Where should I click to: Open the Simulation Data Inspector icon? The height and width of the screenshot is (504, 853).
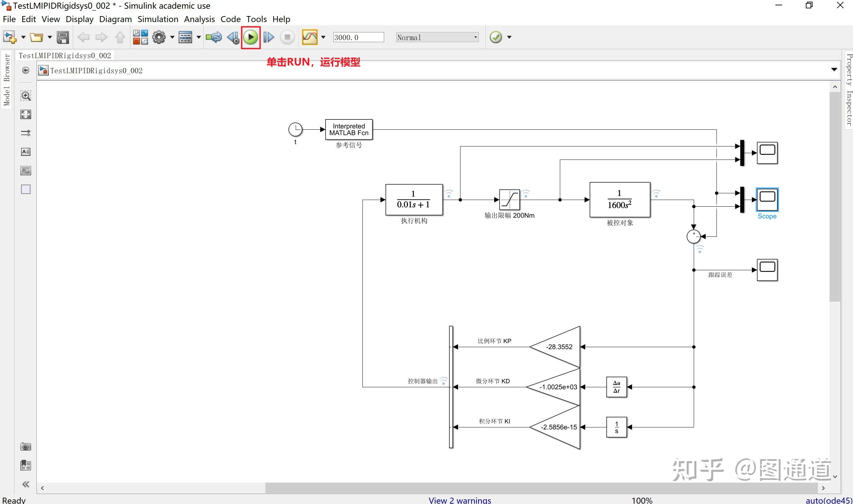click(309, 37)
